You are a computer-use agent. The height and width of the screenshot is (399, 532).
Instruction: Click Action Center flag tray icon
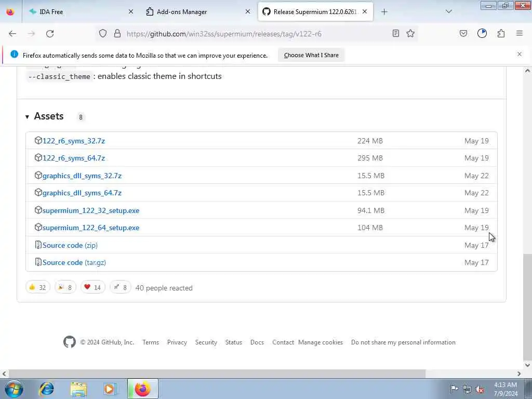(x=454, y=389)
